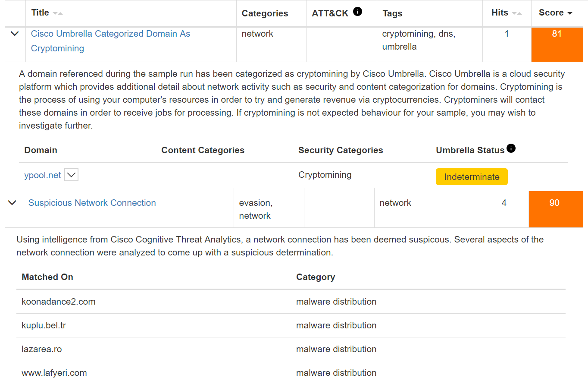This screenshot has width=588, height=381.
Task: Click the Indeterminate status badge
Action: tap(472, 177)
